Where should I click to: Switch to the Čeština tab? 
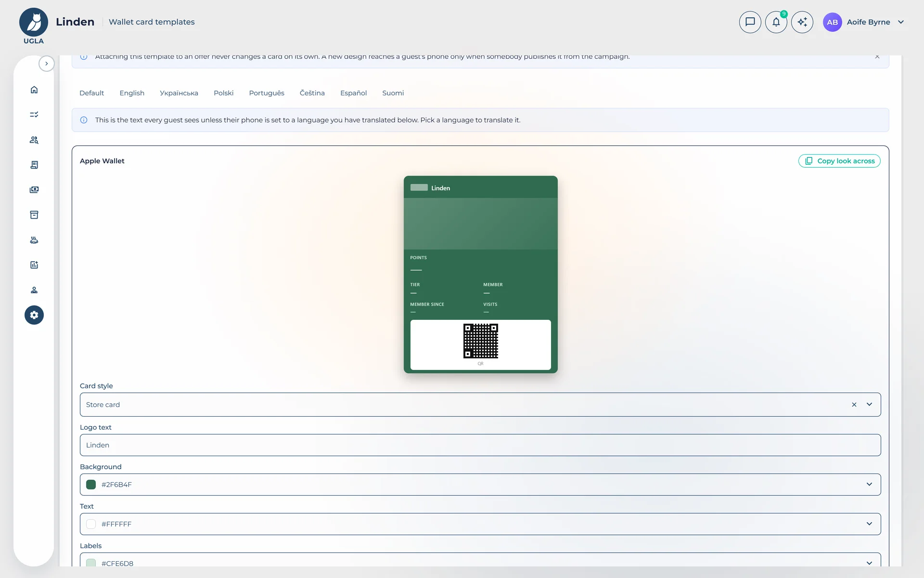312,93
